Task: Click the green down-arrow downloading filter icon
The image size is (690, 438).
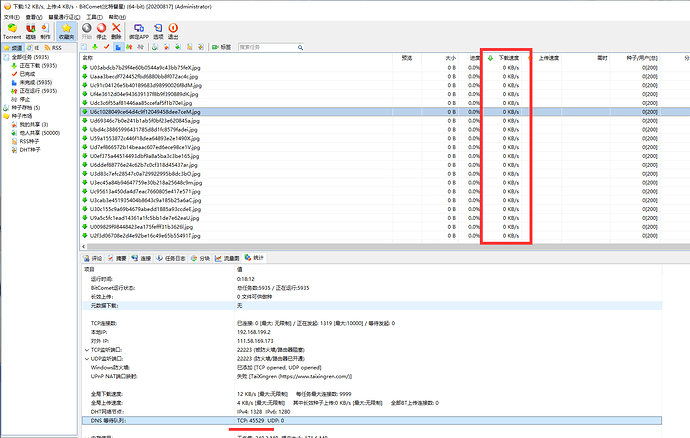Action: pos(95,47)
